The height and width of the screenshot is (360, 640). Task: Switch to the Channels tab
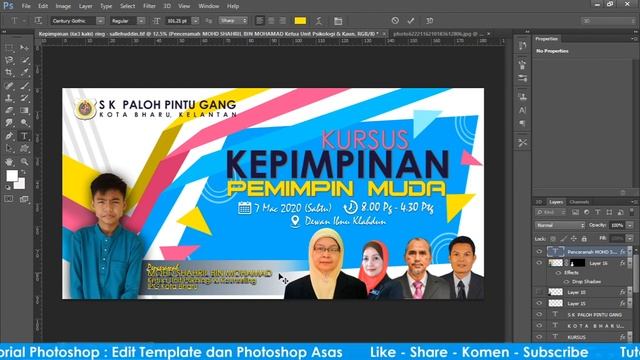click(579, 202)
